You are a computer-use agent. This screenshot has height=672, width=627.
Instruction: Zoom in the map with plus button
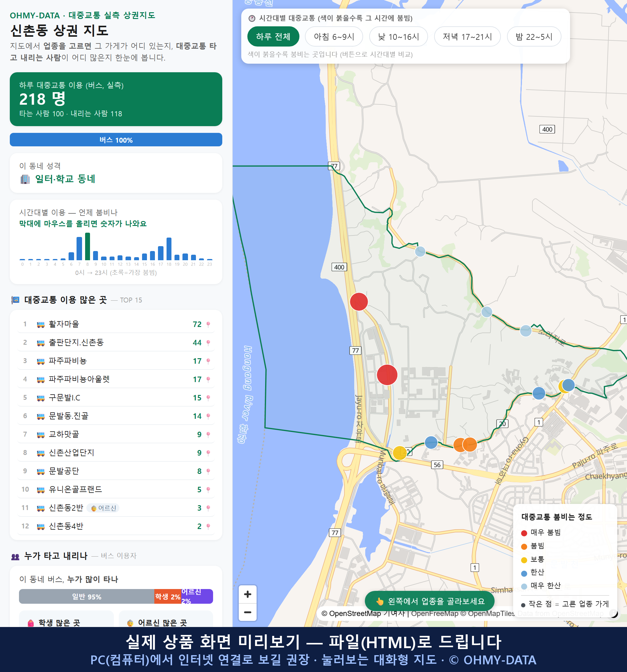247,594
